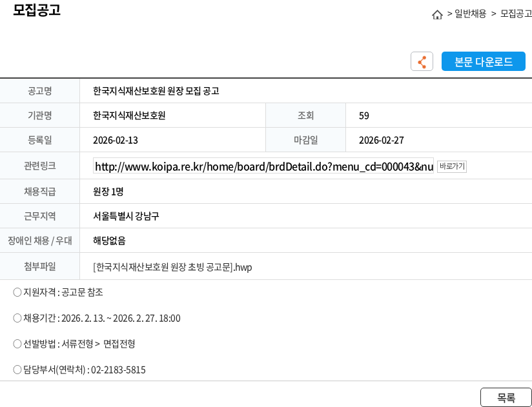Click the 선발방법 서류전형 > 면접전형 line

(74, 344)
